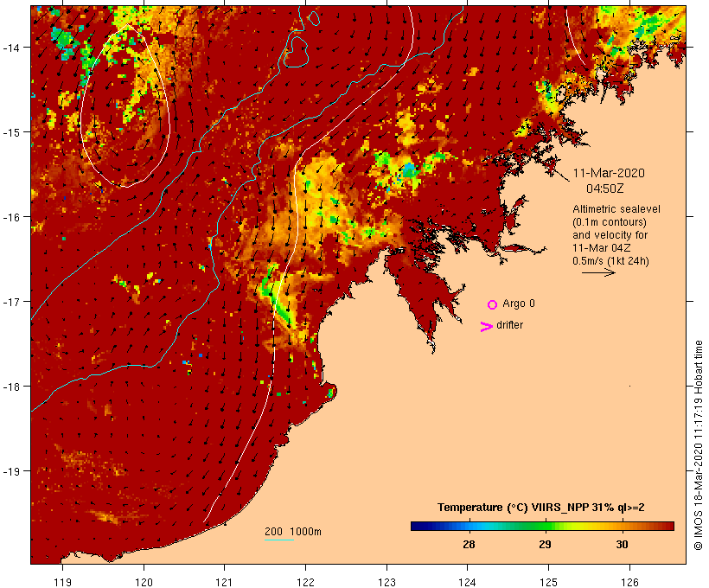Click the longitude axis label 119
Viewport: 709px width, 588px height.
[x=62, y=582]
